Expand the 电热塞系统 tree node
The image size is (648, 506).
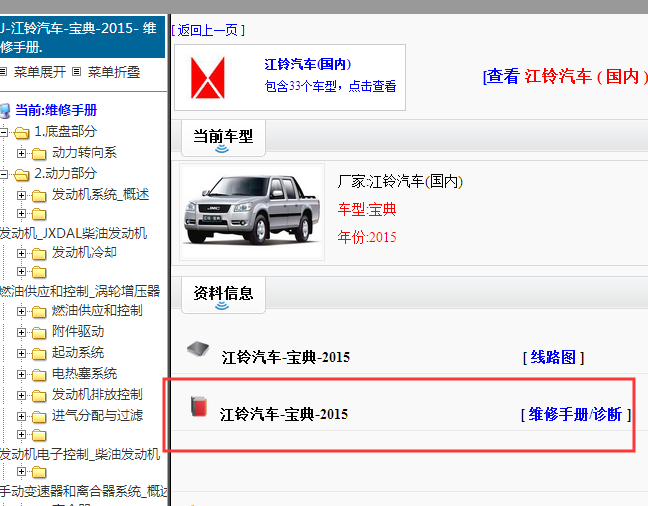tap(21, 374)
